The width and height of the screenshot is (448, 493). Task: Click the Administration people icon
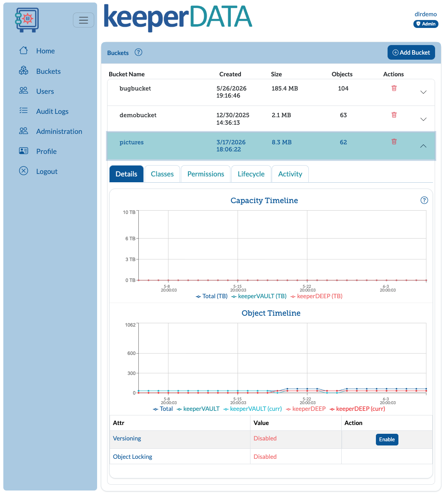coord(24,131)
